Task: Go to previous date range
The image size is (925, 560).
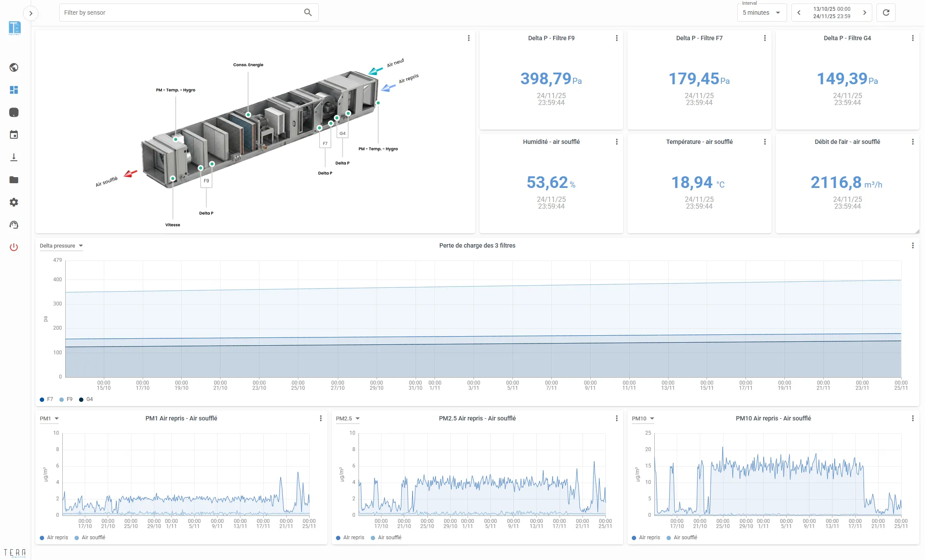Action: tap(799, 13)
